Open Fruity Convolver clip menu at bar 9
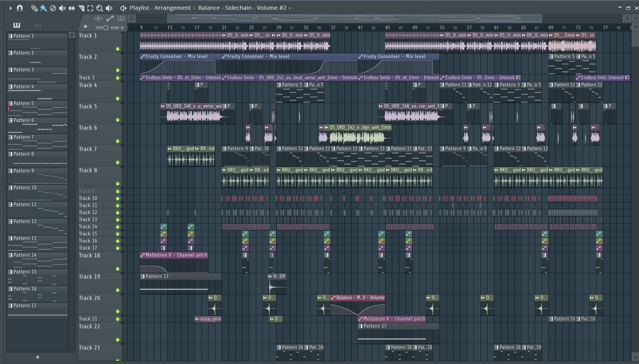Screen dimensions: 639x364 click(143, 57)
